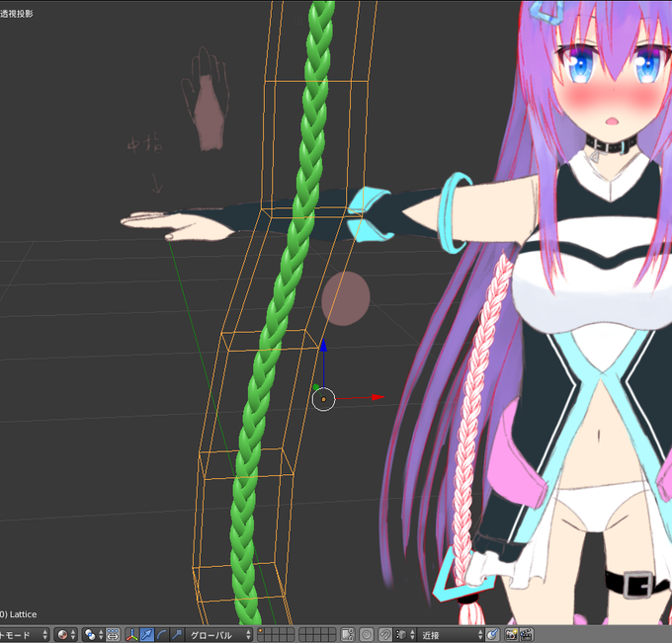
Task: Open the snap element type dropdown
Action: [404, 634]
